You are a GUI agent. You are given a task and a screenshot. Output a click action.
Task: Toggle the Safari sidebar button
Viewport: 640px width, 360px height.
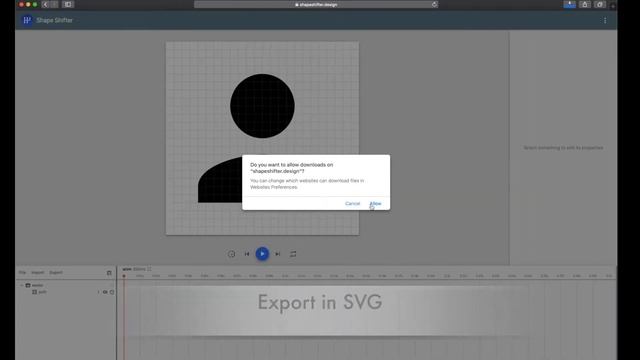tap(68, 4)
